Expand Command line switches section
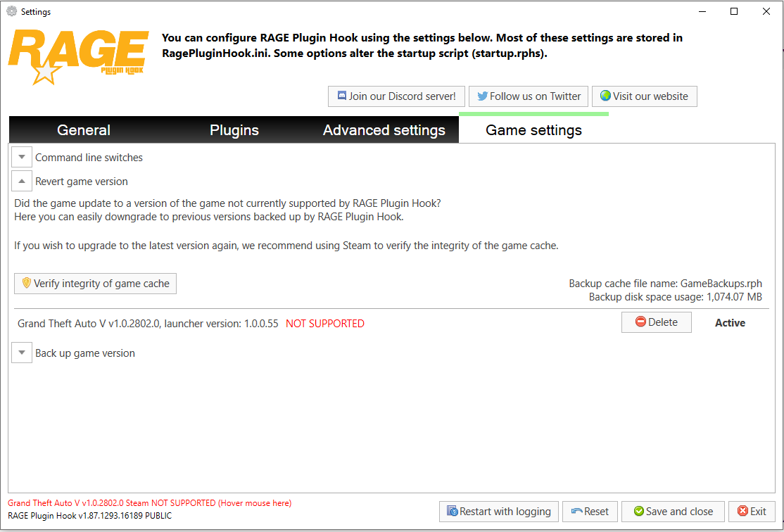 click(x=22, y=158)
